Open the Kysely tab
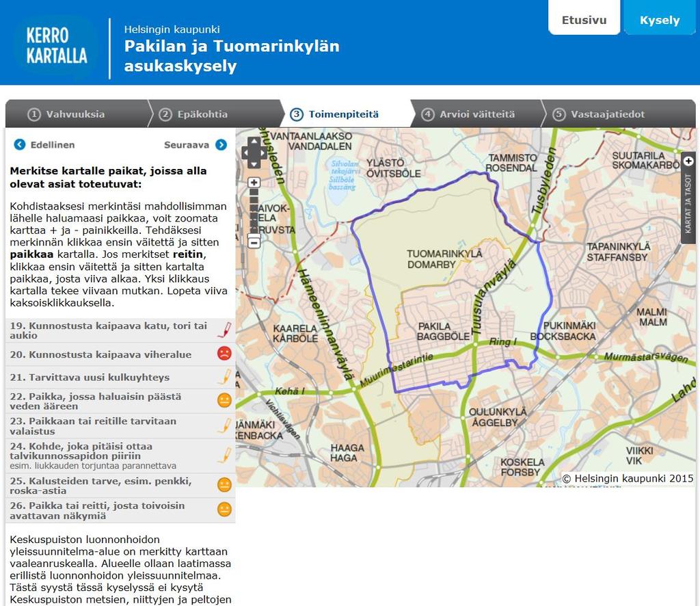The image size is (700, 606). (660, 18)
